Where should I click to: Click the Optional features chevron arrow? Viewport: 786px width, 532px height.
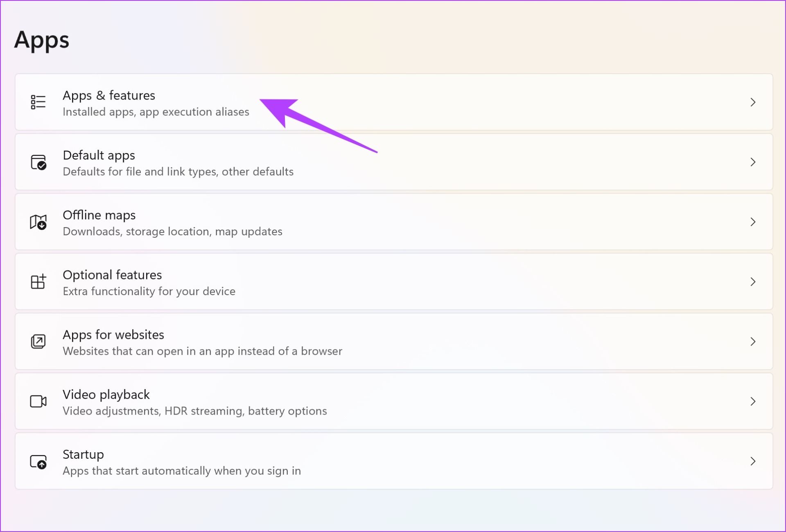(753, 282)
